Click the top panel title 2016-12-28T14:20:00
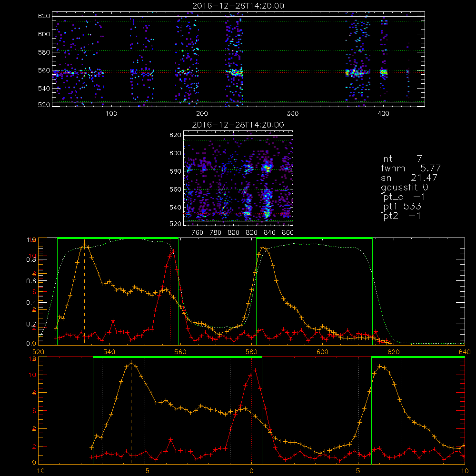This screenshot has width=476, height=476. 238,6
